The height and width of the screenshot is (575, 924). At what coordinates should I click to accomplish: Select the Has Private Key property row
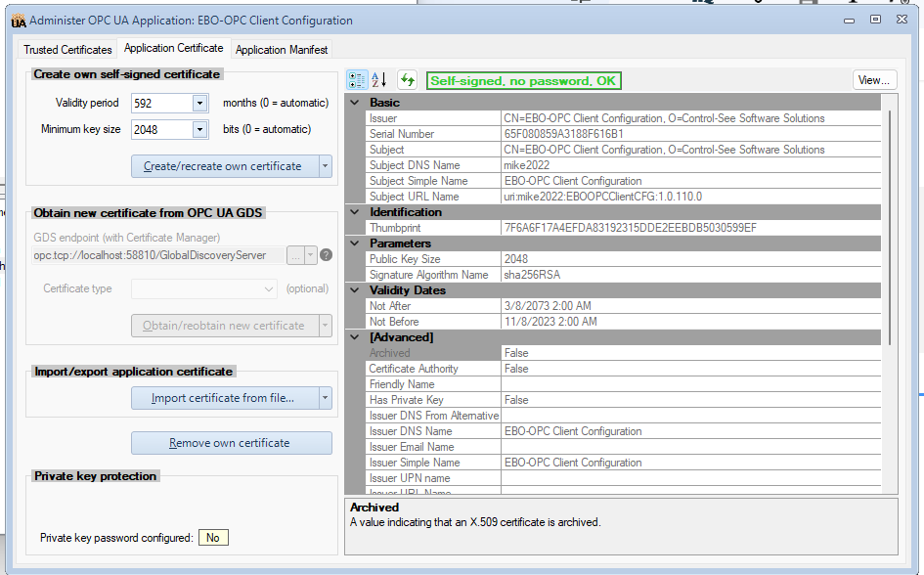[624, 400]
